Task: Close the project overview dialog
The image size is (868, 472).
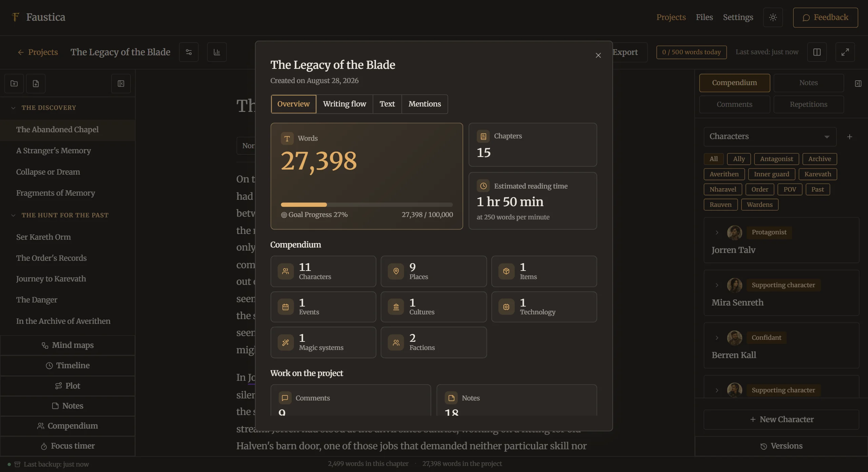Action: [x=598, y=55]
